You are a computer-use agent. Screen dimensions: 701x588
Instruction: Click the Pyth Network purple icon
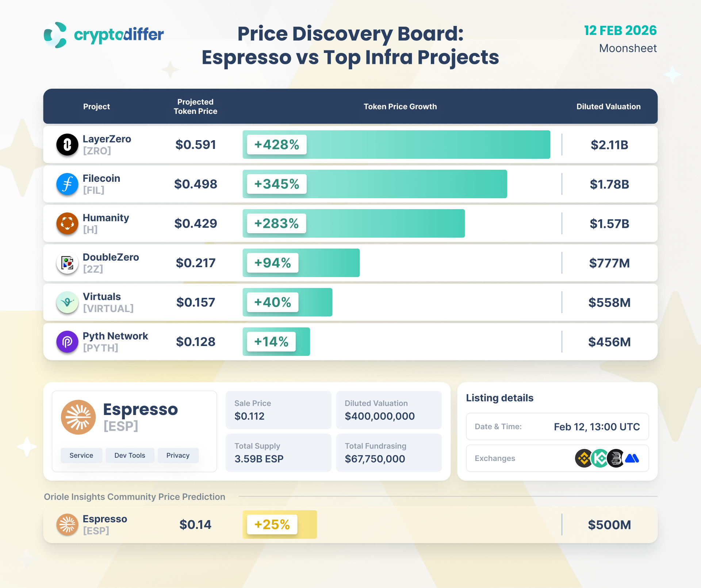point(67,342)
